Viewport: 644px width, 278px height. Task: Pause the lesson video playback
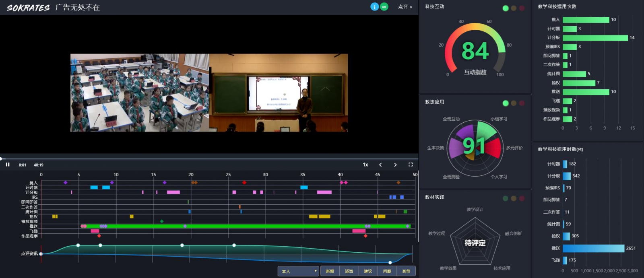tap(8, 165)
